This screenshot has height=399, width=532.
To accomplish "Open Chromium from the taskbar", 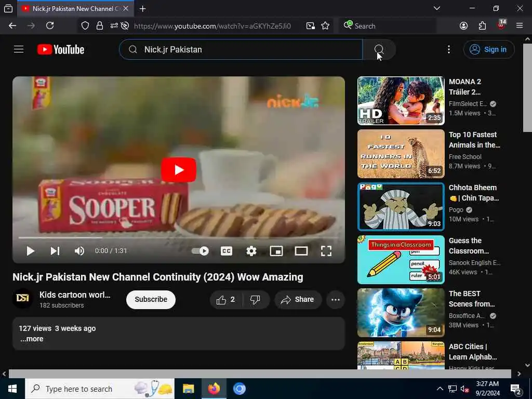I will pyautogui.click(x=239, y=389).
